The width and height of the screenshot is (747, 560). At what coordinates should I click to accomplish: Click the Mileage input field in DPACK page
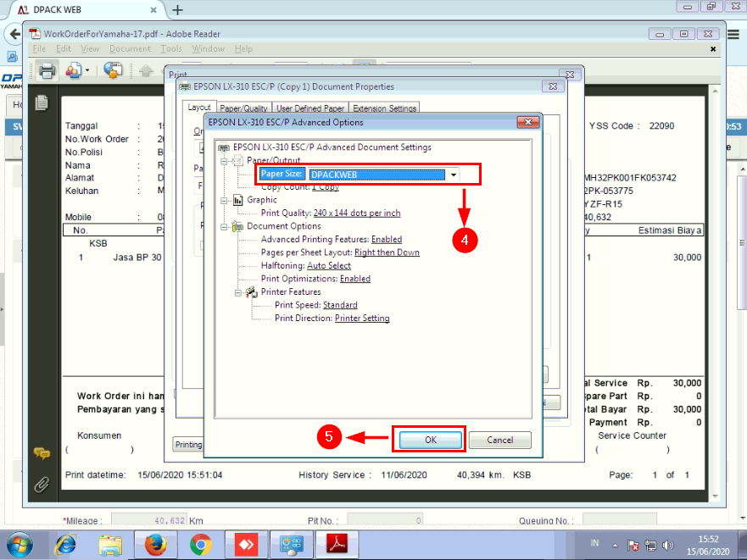click(x=148, y=520)
